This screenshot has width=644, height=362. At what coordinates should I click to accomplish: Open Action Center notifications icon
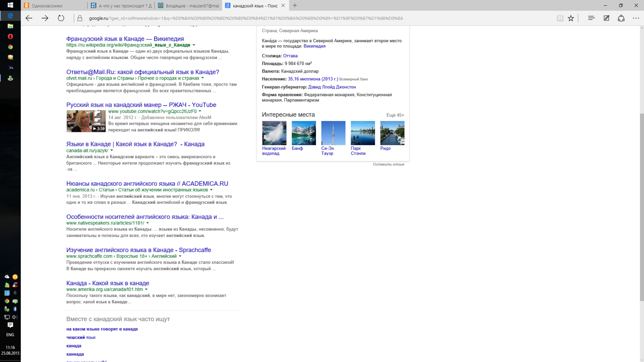point(10,325)
